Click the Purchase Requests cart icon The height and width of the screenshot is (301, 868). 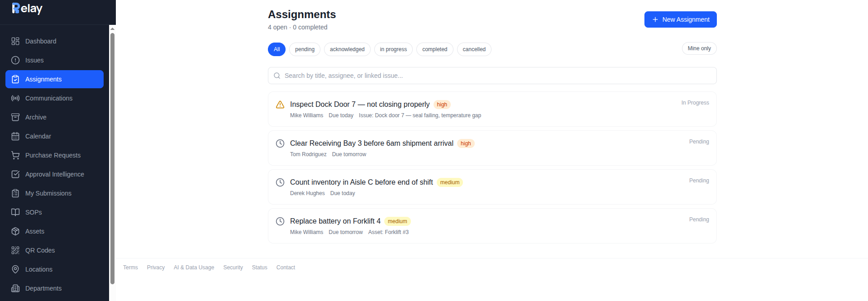coord(15,155)
